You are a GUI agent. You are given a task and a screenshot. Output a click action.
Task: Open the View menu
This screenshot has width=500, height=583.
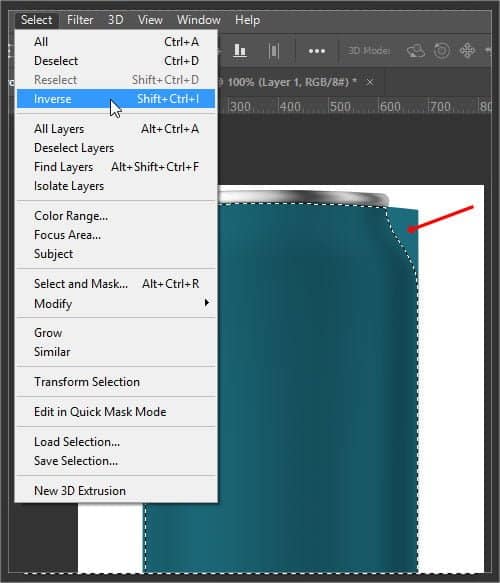tap(150, 20)
